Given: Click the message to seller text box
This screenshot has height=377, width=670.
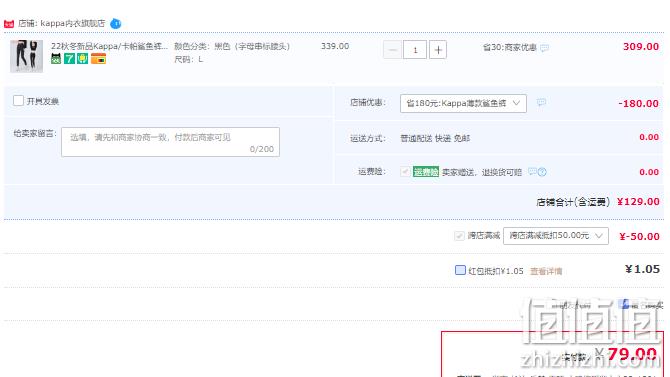Looking at the screenshot, I should click(x=170, y=142).
